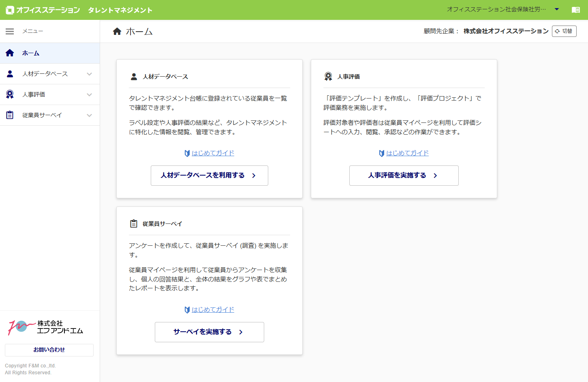The image size is (588, 382).
Task: Select ホーム in the sidebar menu
Action: (50, 53)
